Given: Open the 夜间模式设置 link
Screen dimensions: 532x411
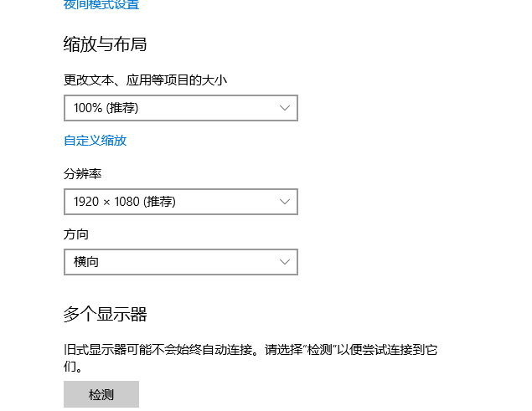Looking at the screenshot, I should 101,5.
